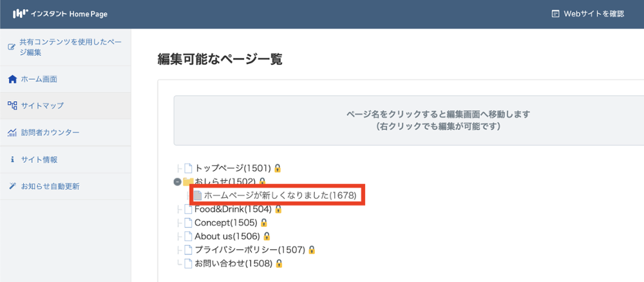
Task: Go to 訪問者カウンター page
Action: [x=50, y=133]
